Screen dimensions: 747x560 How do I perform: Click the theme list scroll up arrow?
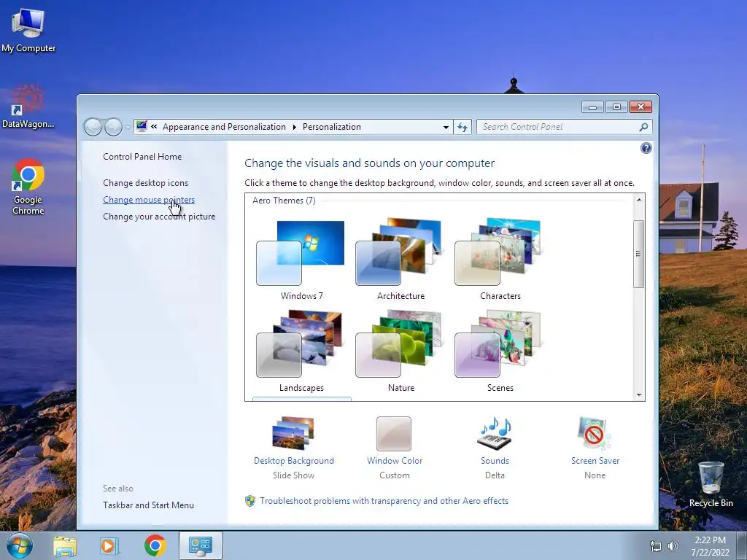click(639, 200)
